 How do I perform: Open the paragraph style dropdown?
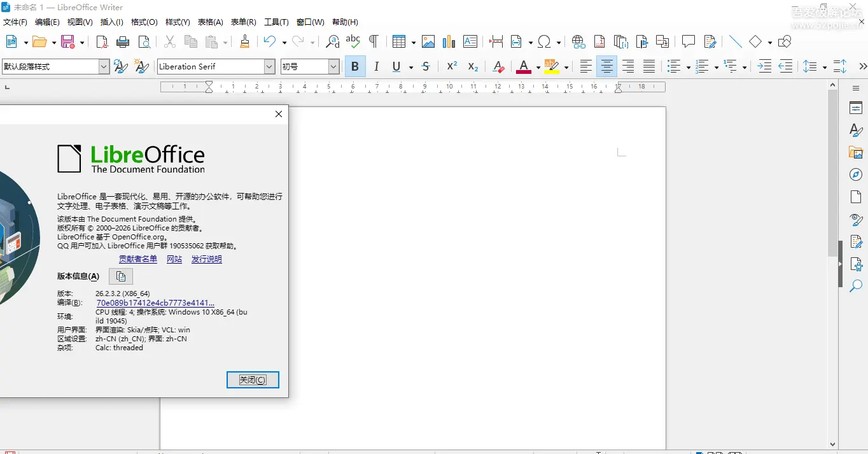104,66
